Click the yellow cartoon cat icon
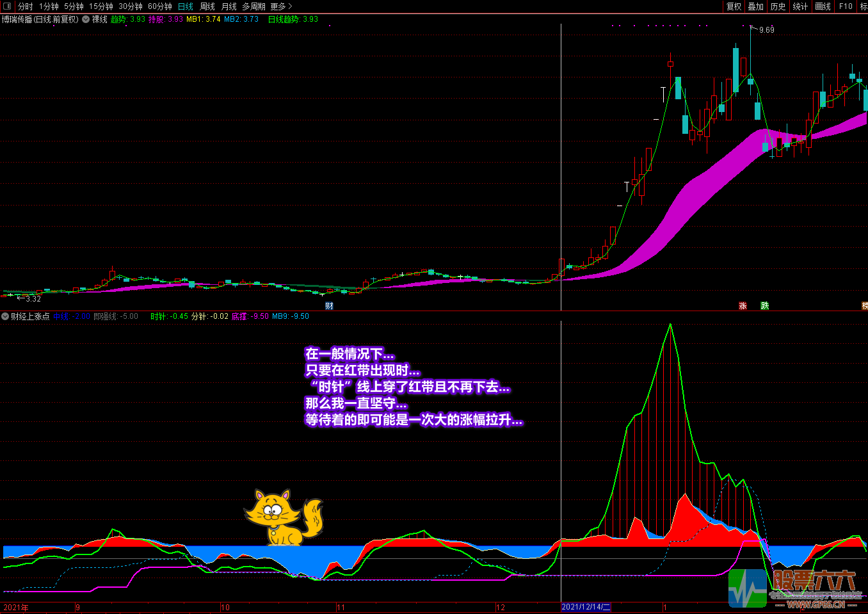The width and height of the screenshot is (868, 614). point(283,517)
